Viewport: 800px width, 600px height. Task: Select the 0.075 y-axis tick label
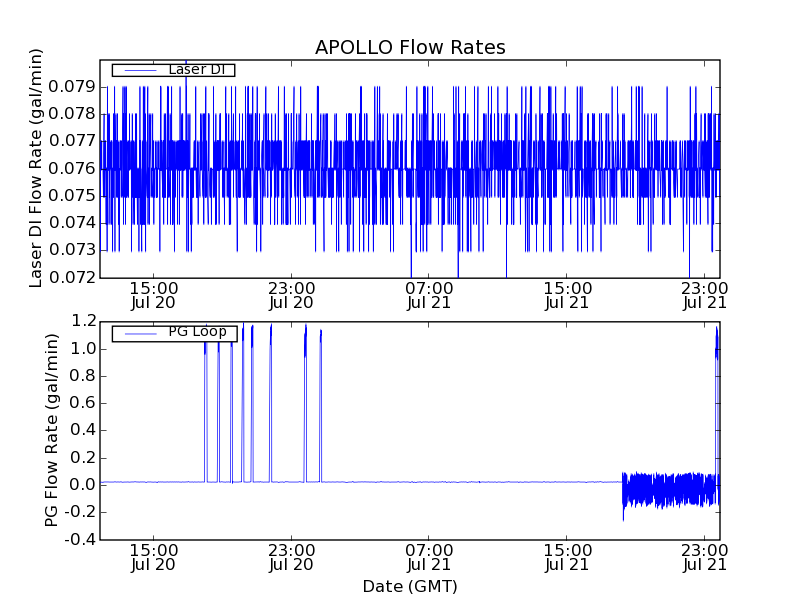coord(72,196)
